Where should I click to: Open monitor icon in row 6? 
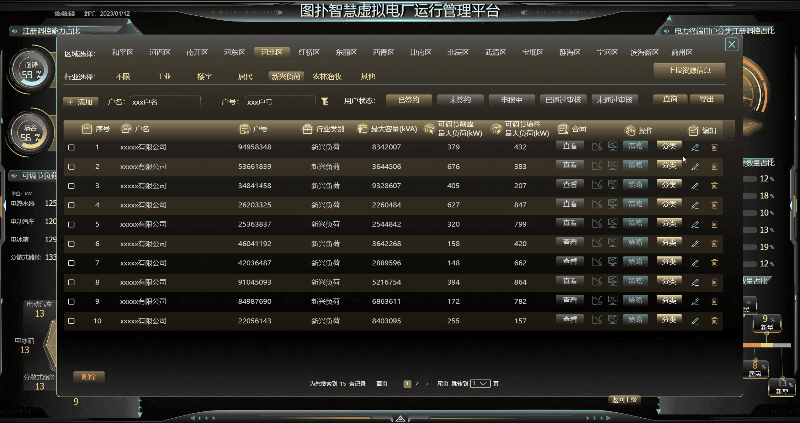pyautogui.click(x=612, y=243)
